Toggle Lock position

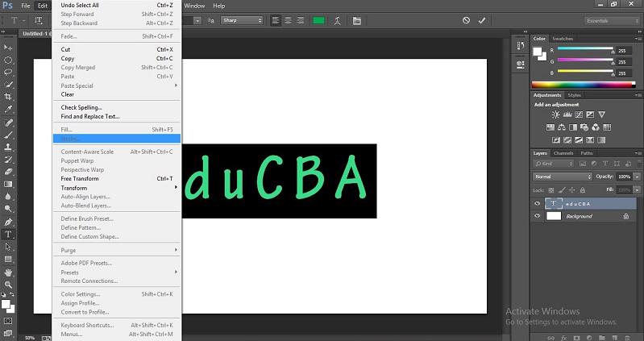[571, 190]
